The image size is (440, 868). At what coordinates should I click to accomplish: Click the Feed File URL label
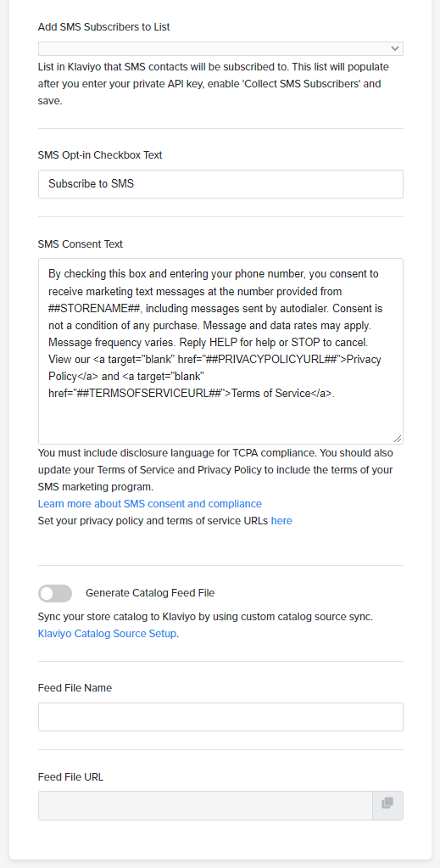point(71,776)
